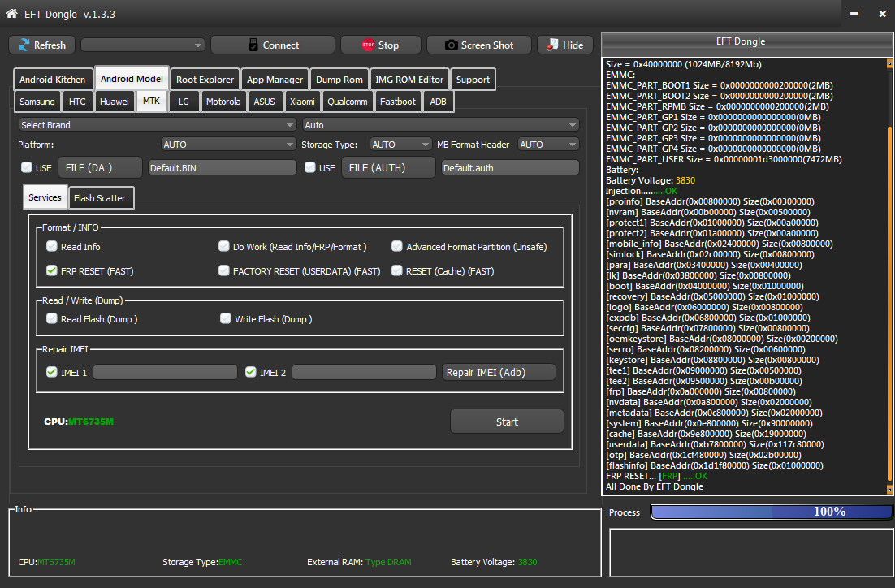The height and width of the screenshot is (588, 895).
Task: Click the IMEI 1 input field
Action: coord(166,372)
